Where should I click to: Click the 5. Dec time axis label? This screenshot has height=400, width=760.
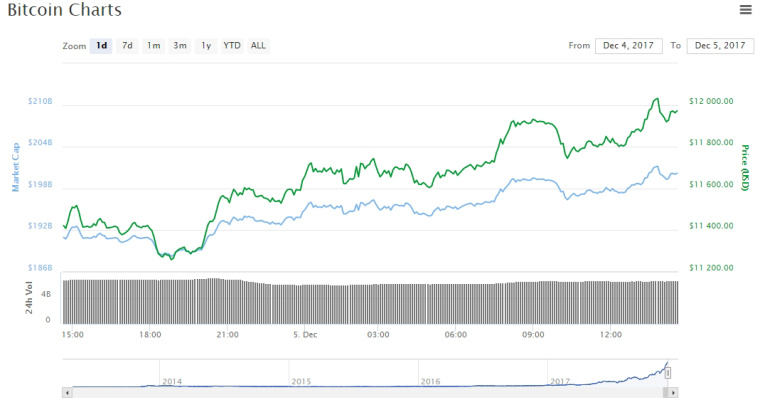[305, 335]
